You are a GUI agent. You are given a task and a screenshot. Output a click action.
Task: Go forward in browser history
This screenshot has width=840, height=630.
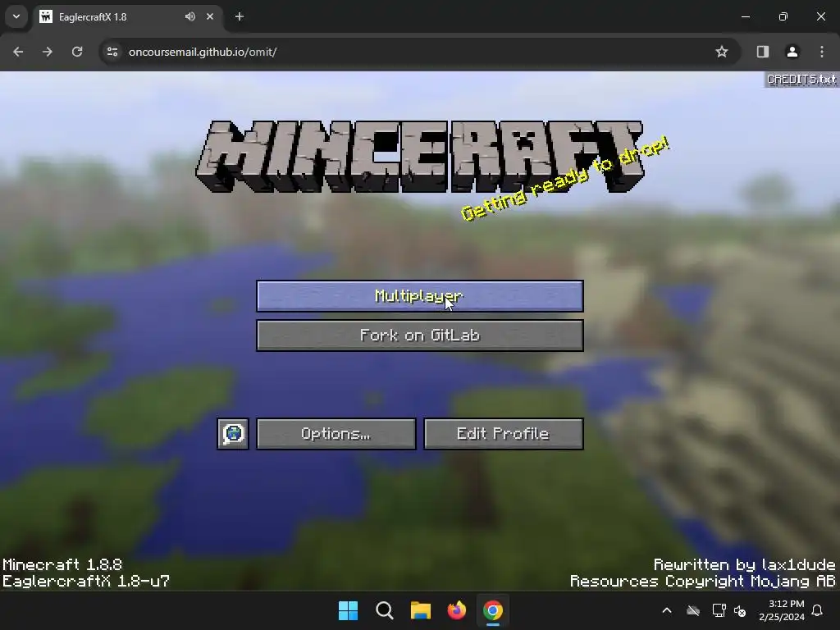tap(48, 52)
